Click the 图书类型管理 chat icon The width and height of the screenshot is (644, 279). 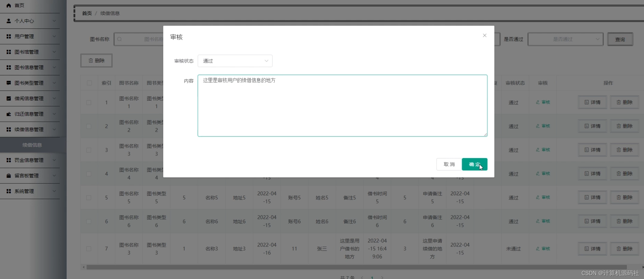tap(9, 83)
